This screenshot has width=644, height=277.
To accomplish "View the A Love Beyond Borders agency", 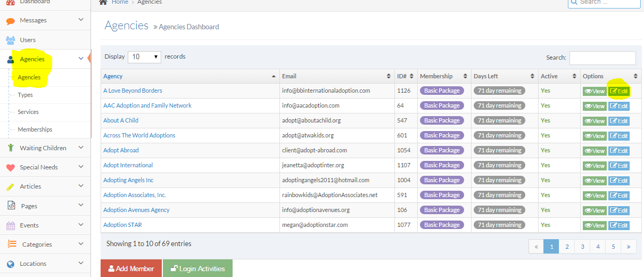I will [x=595, y=91].
